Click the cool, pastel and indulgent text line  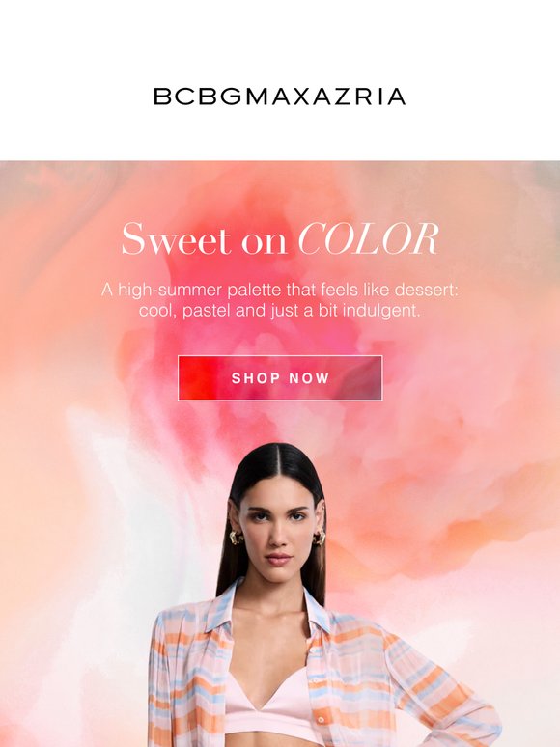[x=280, y=311]
